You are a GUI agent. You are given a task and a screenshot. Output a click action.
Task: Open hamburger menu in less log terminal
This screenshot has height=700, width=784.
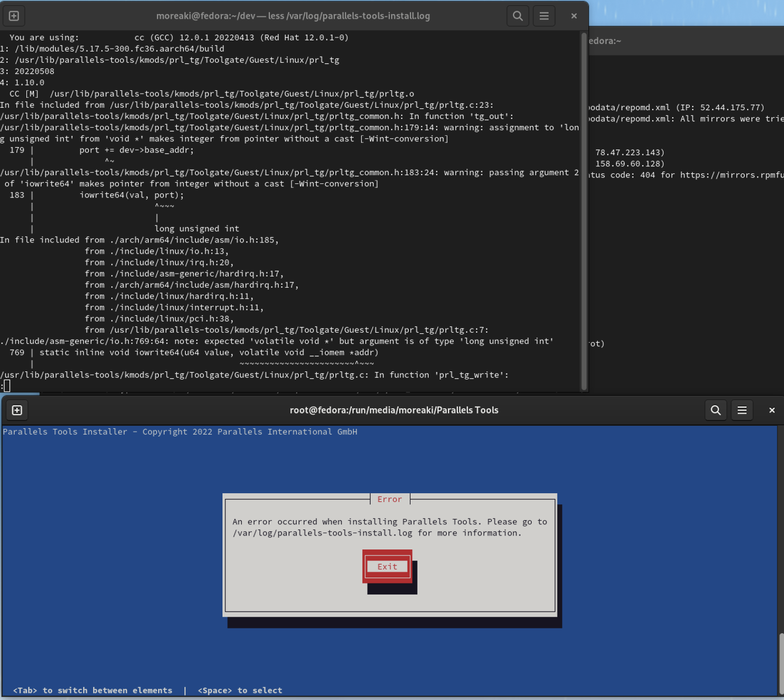coord(544,16)
